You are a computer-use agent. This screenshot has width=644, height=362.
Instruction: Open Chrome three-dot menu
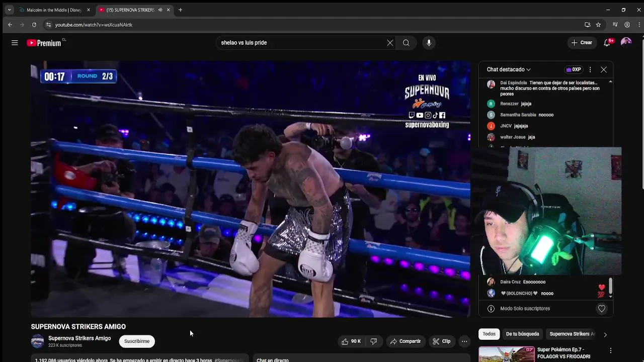[639, 25]
